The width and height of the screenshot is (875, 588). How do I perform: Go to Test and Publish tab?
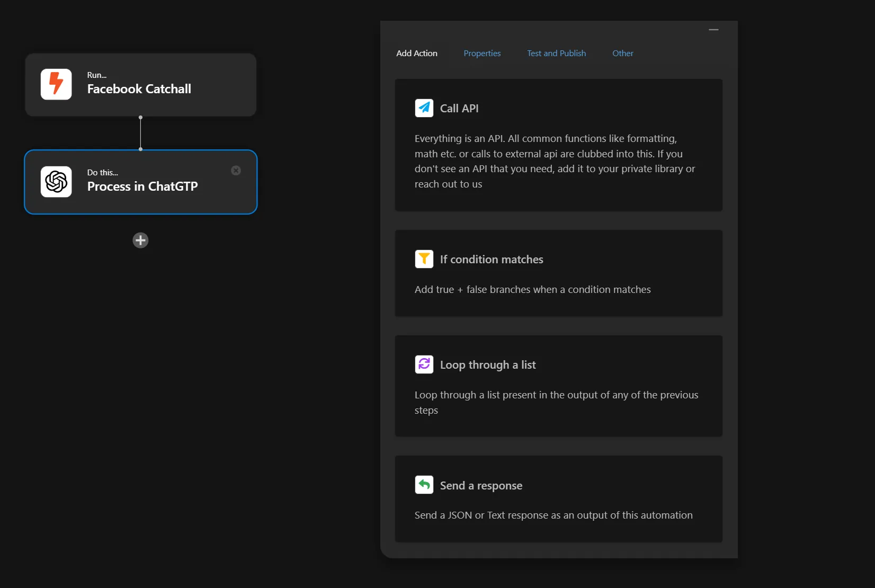tap(557, 54)
